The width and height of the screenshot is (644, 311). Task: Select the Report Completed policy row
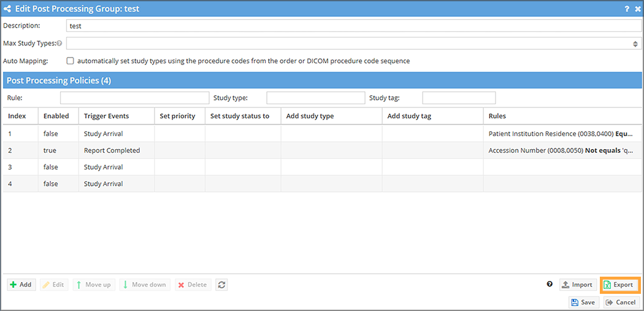(x=112, y=150)
